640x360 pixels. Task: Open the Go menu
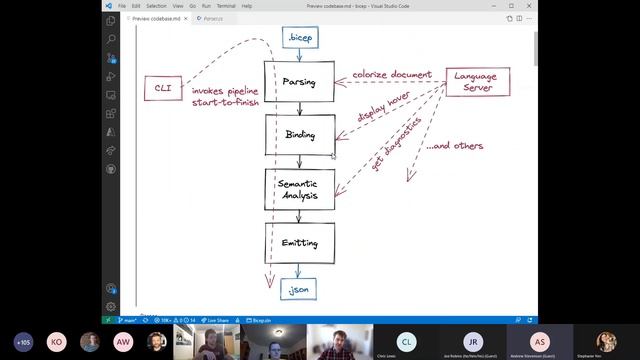pos(193,6)
